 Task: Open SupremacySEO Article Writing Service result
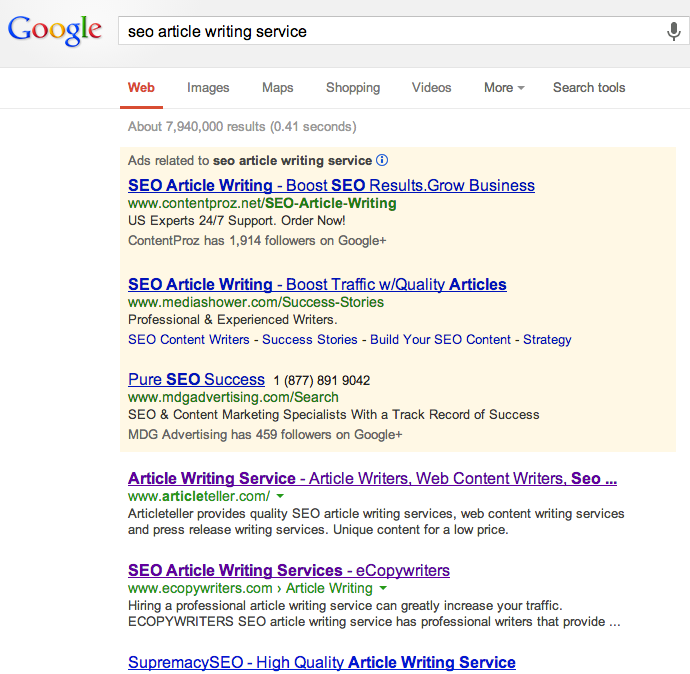point(322,662)
